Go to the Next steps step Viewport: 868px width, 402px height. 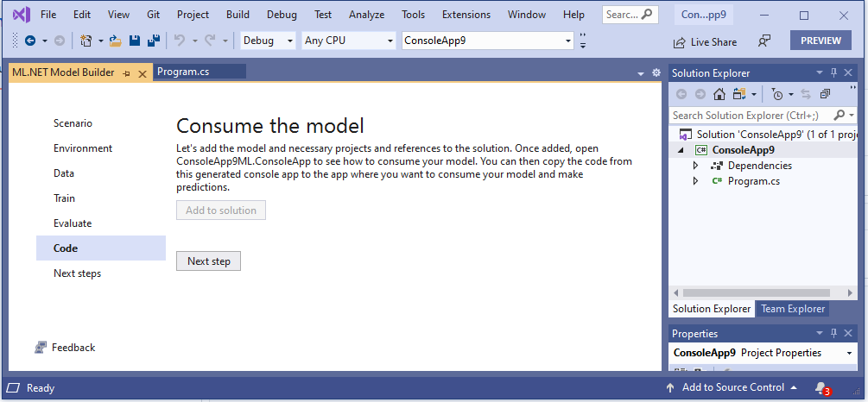tap(78, 273)
